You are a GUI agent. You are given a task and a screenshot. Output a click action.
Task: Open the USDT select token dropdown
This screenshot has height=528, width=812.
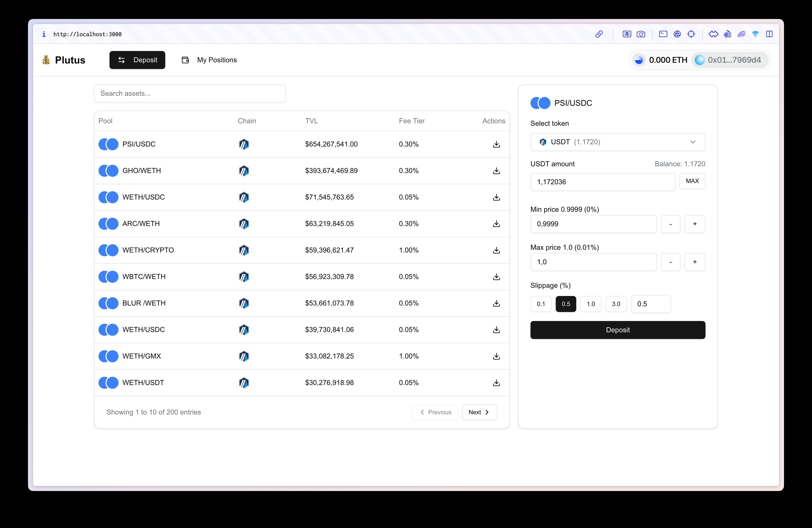pyautogui.click(x=617, y=142)
